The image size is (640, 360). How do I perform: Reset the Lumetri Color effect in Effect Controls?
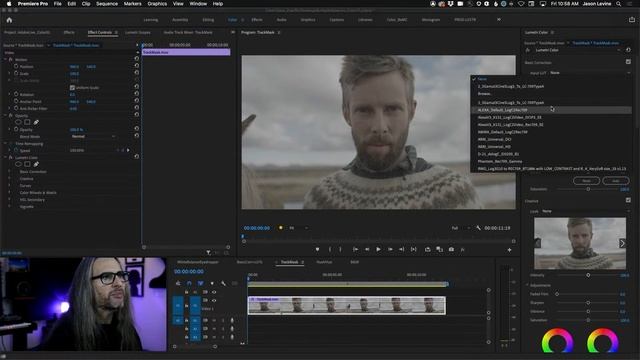(137, 157)
